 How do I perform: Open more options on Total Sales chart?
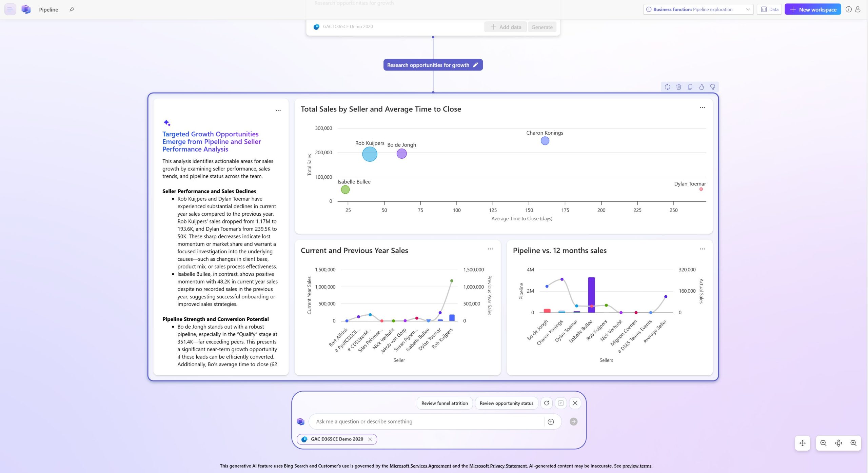(x=702, y=108)
